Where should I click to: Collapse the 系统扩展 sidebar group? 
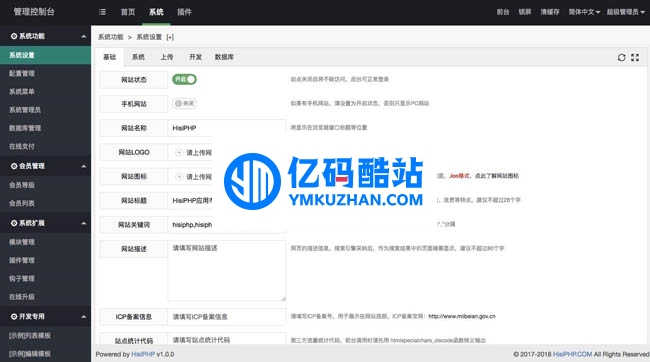[x=84, y=223]
